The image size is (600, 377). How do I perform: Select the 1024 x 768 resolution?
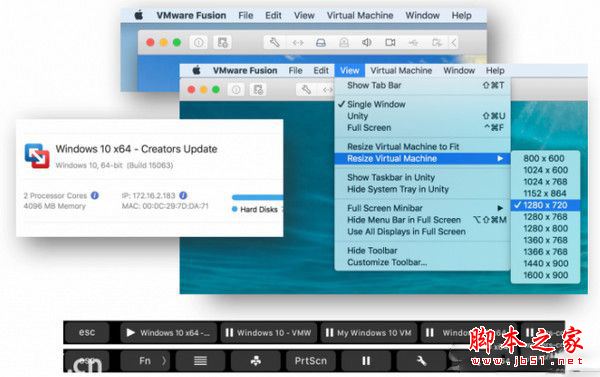(545, 181)
